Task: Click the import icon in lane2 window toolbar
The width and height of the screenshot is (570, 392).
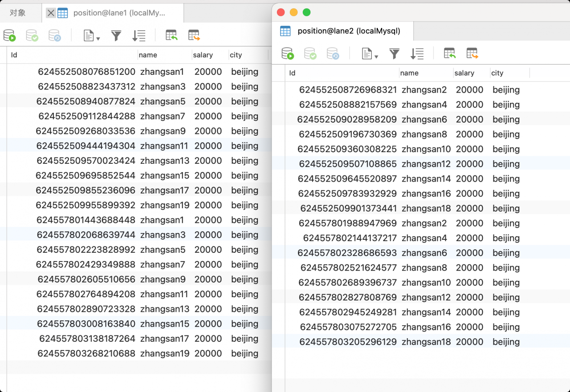Action: (450, 54)
